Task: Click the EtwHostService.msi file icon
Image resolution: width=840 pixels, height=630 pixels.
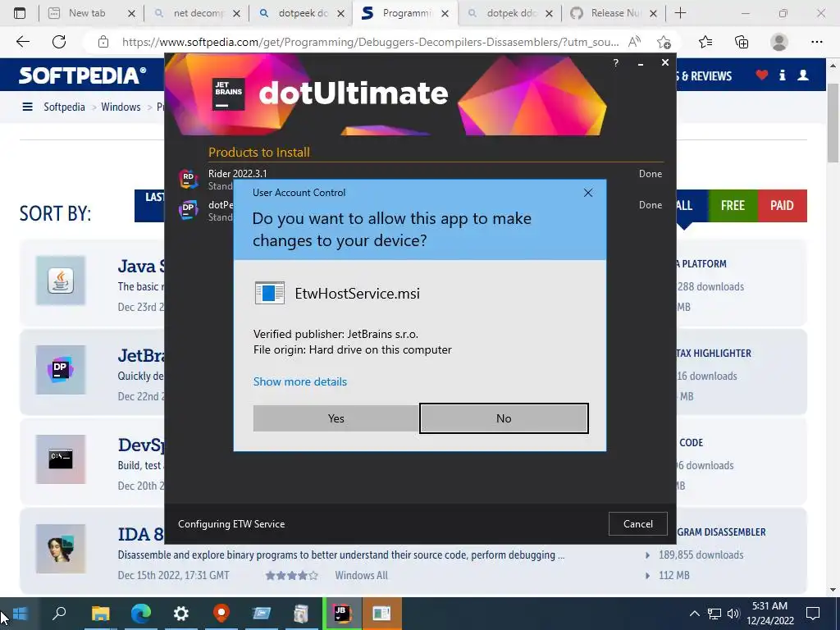Action: (x=269, y=293)
